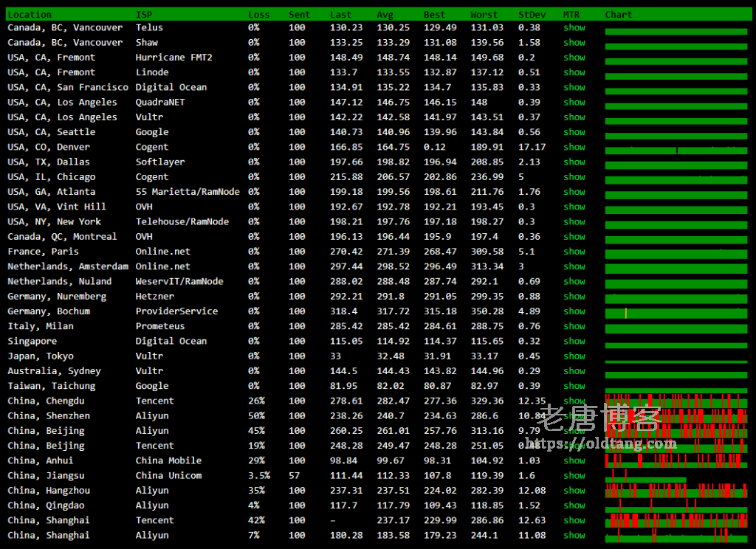756x549 pixels.
Task: Click show for Taichung Google
Action: [x=574, y=386]
